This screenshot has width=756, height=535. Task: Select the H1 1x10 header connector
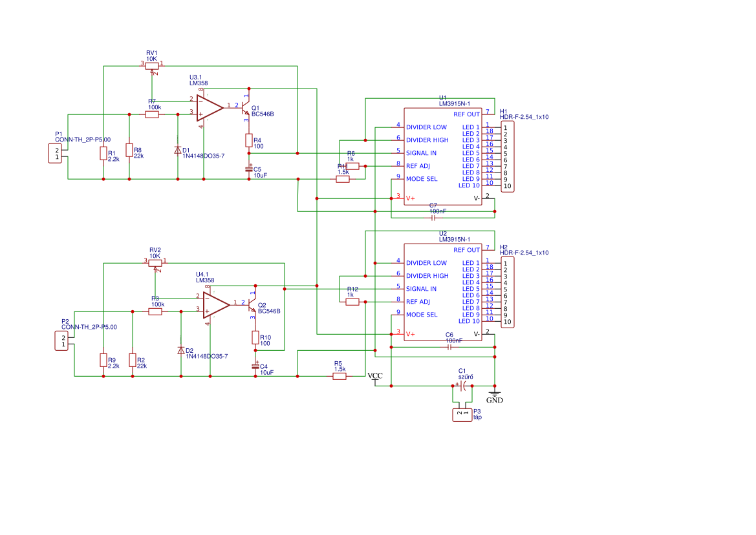coord(507,157)
